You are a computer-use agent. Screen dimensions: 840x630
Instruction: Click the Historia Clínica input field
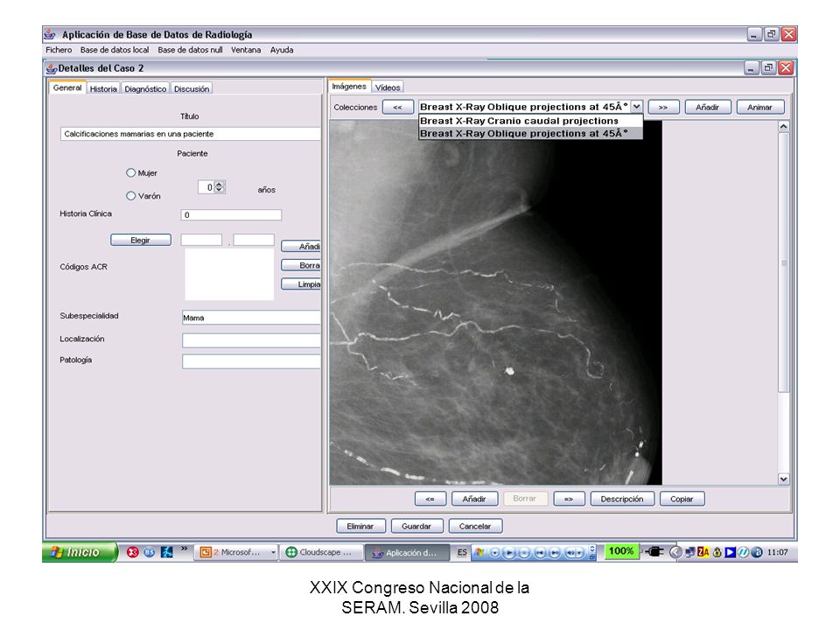pyautogui.click(x=231, y=215)
